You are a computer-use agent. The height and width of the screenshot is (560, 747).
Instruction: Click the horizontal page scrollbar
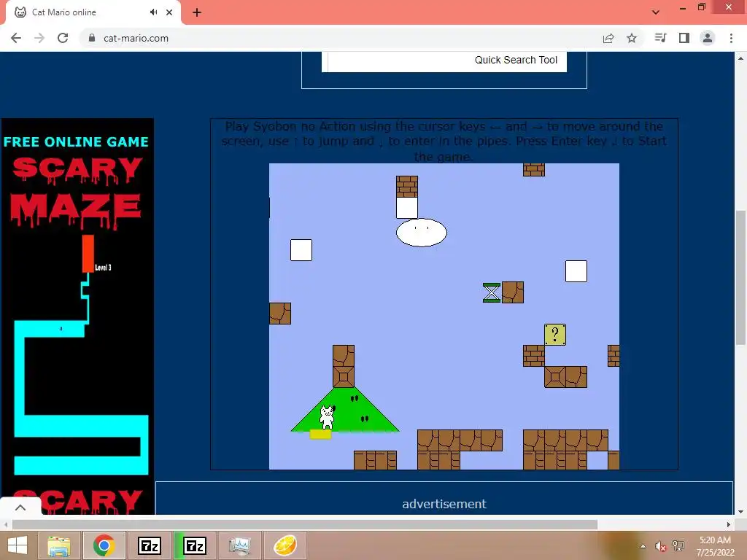point(305,524)
